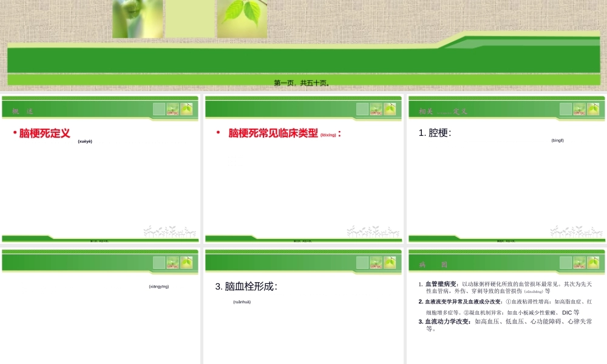Click the sprout image icon on 概述 slide header
This screenshot has width=607, height=364.
173,109
